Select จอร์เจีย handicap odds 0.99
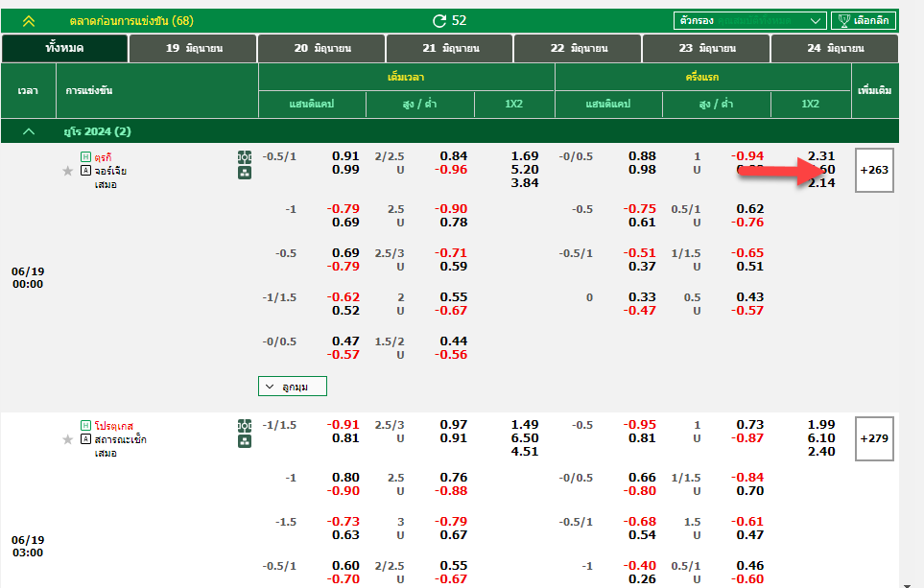The image size is (924, 588). click(345, 170)
